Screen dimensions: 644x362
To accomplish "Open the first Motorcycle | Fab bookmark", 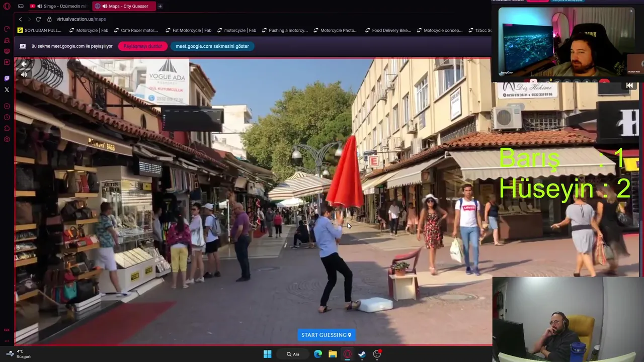I will click(x=89, y=30).
